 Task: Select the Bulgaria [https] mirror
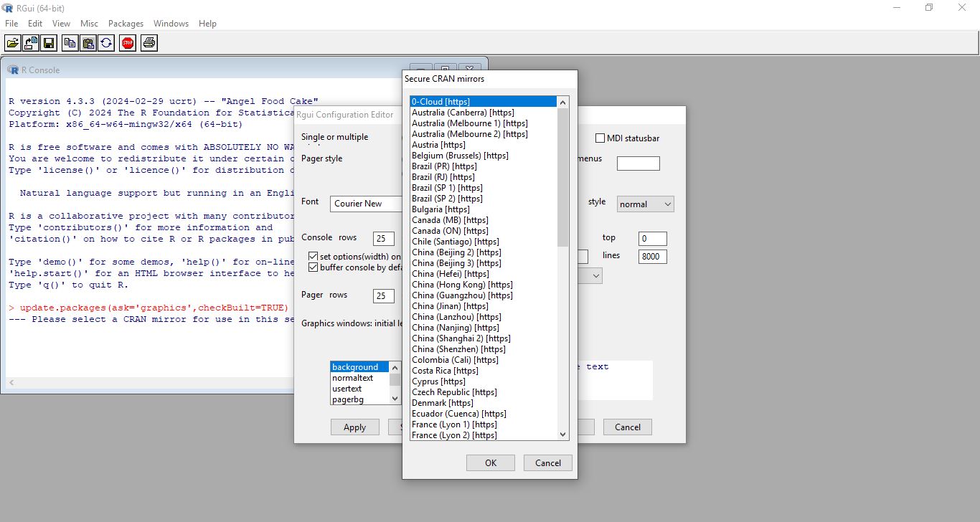pyautogui.click(x=484, y=209)
